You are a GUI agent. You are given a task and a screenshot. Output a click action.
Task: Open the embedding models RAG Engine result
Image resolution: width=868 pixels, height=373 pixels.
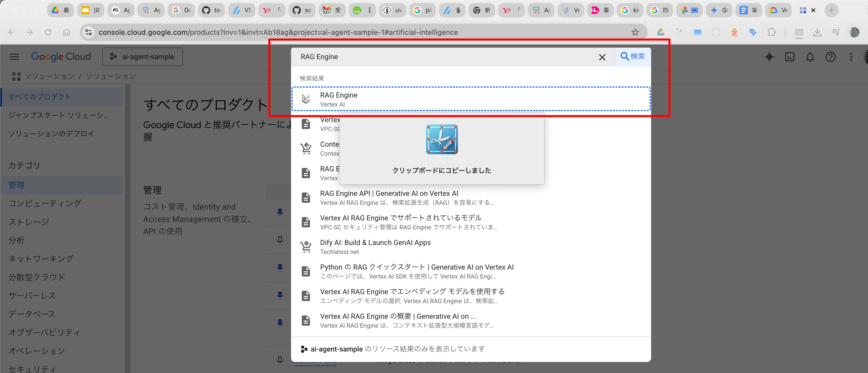click(471, 296)
